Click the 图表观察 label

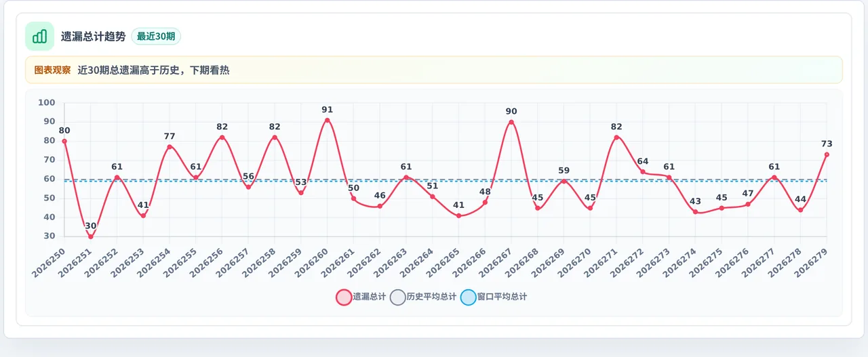52,70
